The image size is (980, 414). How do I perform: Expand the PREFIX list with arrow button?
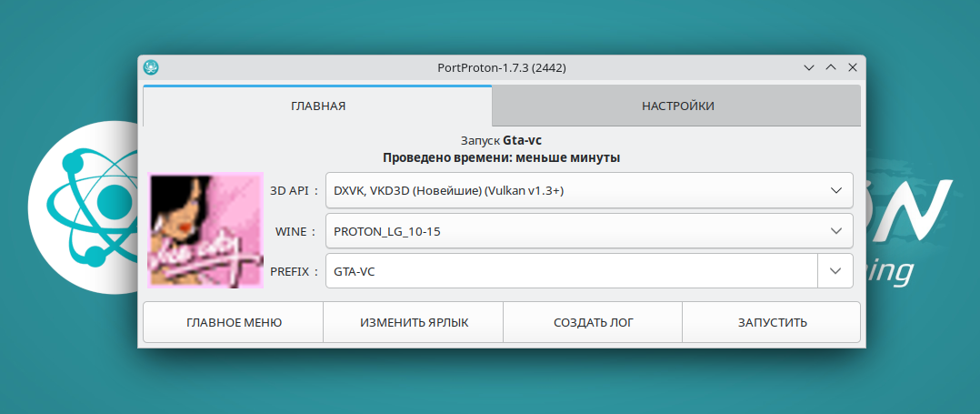click(835, 271)
